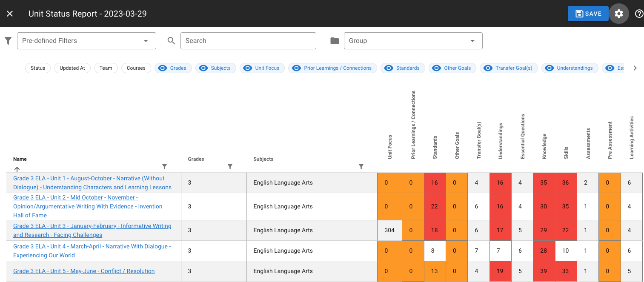Click the red Standards cell showing 22

[435, 206]
